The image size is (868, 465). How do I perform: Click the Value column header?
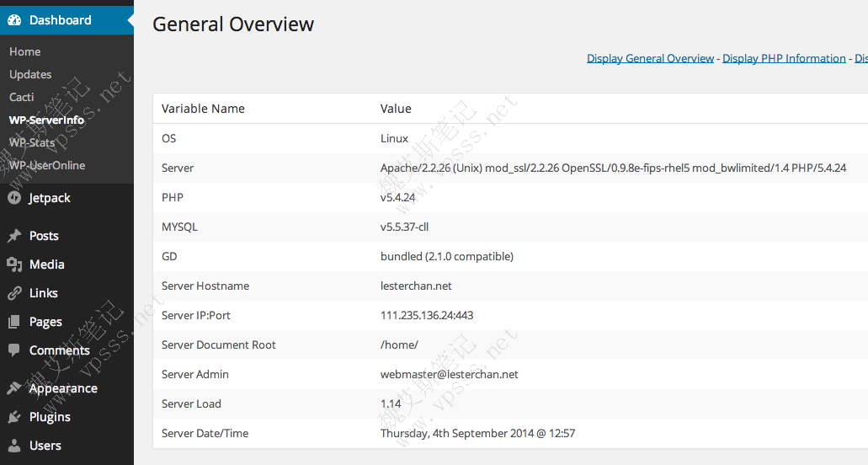[x=396, y=109]
